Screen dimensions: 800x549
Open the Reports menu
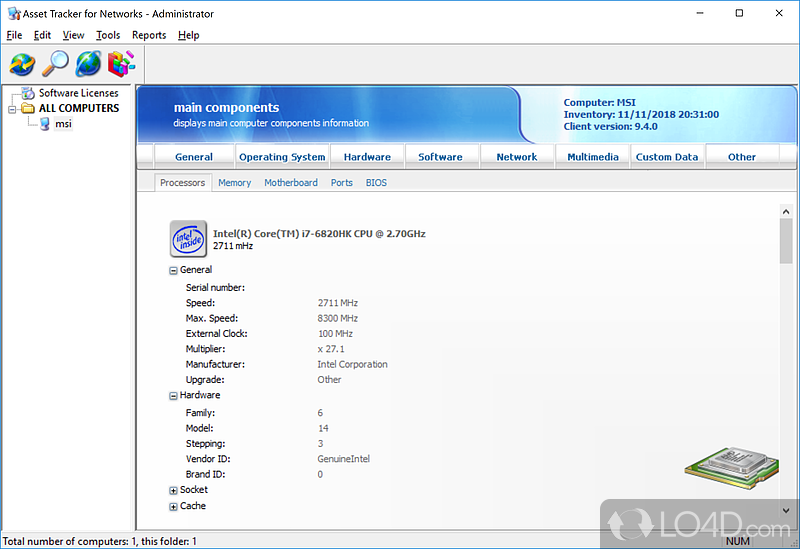pyautogui.click(x=149, y=35)
